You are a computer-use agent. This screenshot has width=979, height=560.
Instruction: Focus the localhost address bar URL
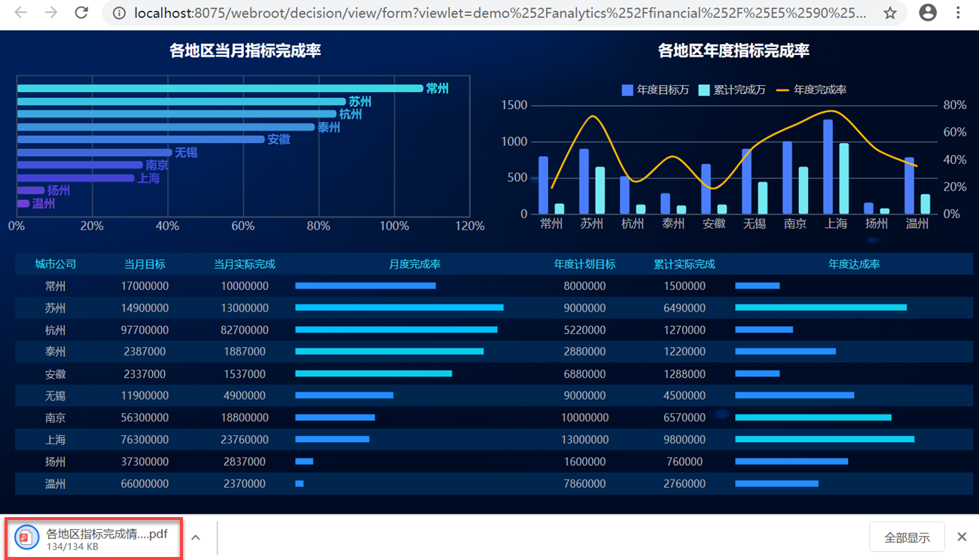coord(500,13)
